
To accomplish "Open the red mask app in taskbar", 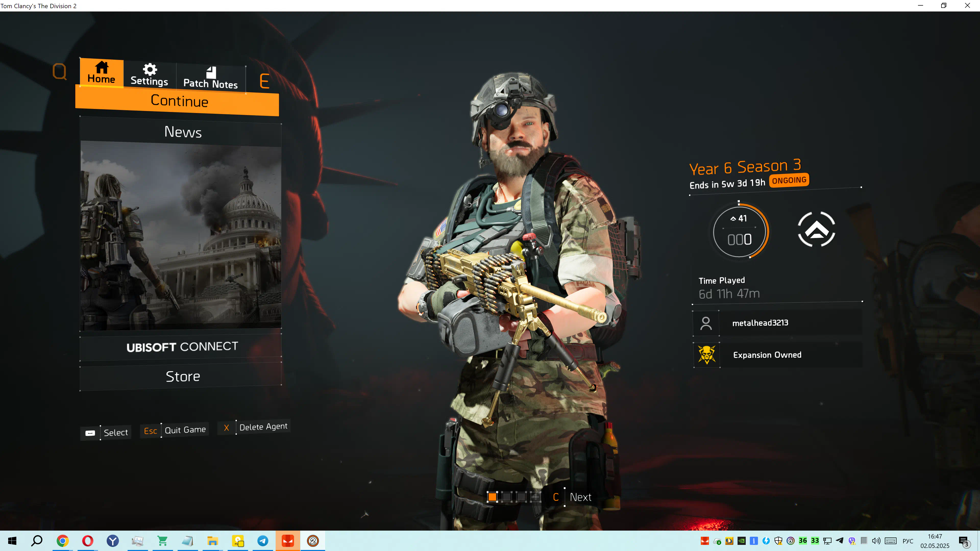I will click(288, 541).
